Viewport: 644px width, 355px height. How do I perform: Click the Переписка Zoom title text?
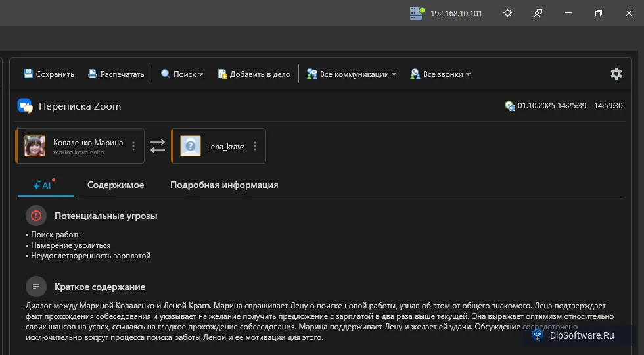click(x=80, y=106)
